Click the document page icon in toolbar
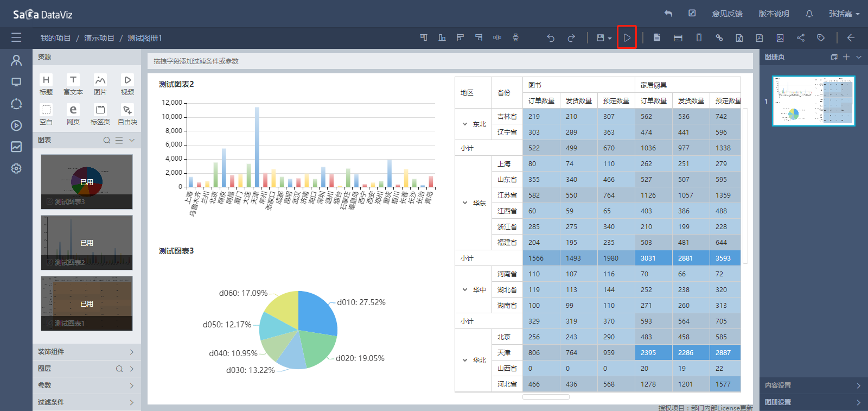This screenshot has height=411, width=868. [657, 37]
